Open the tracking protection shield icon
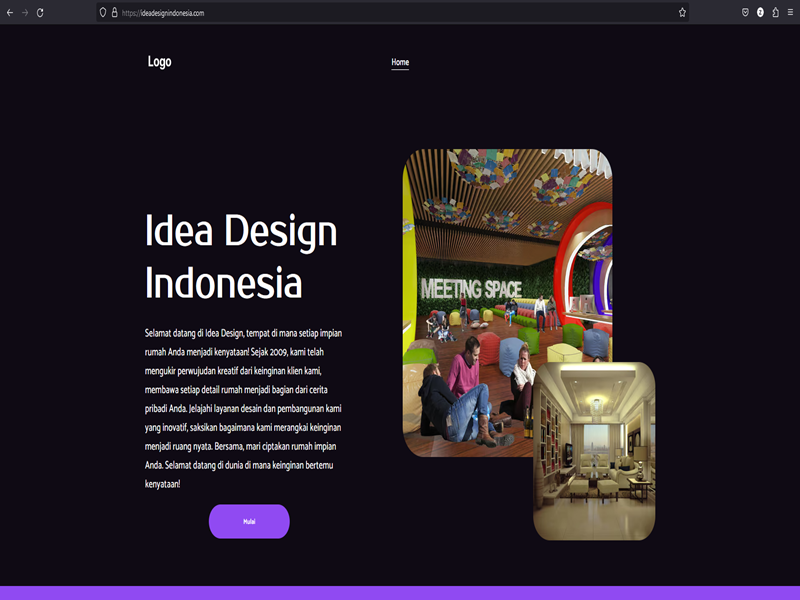The image size is (800, 600). (x=102, y=13)
